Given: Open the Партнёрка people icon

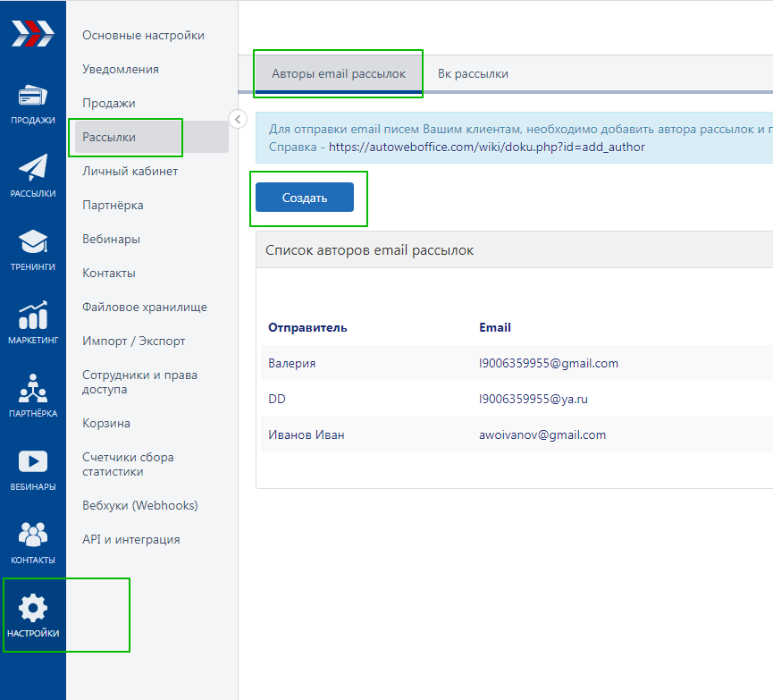Looking at the screenshot, I should coord(33,388).
